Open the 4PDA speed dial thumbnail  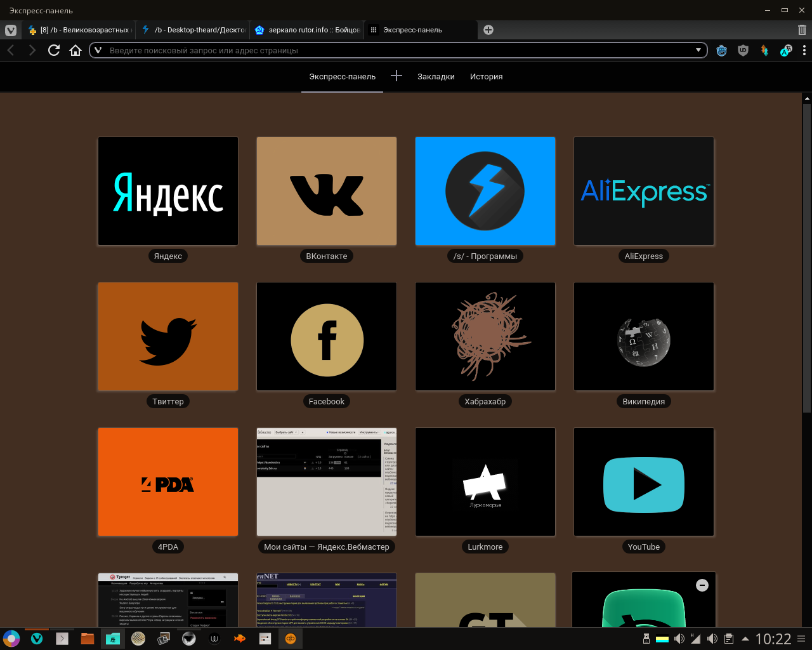(x=168, y=482)
